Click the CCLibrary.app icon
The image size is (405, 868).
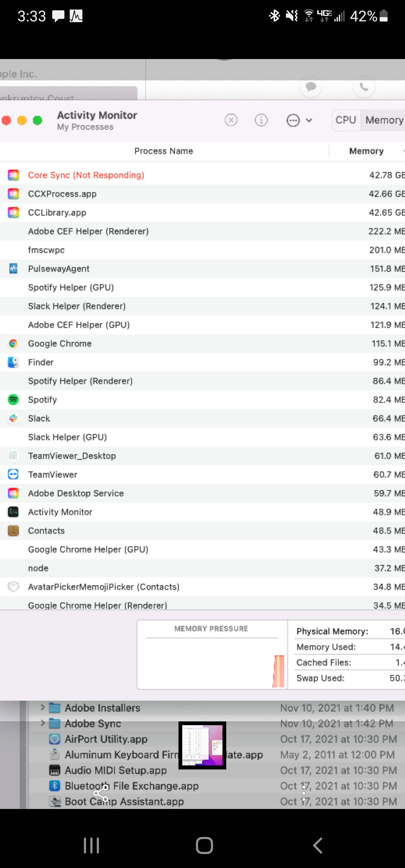pyautogui.click(x=13, y=212)
